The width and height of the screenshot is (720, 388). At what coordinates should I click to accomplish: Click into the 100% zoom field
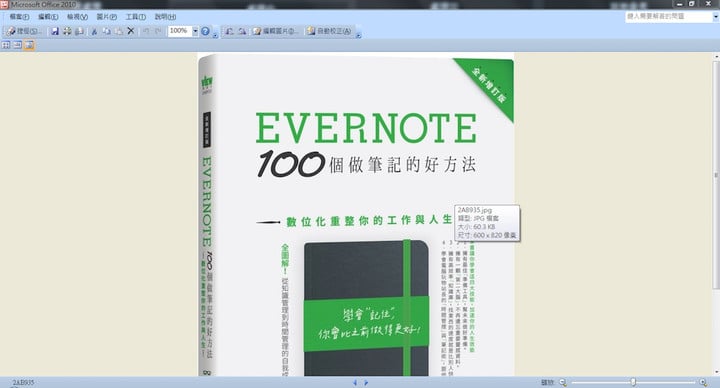(x=180, y=31)
